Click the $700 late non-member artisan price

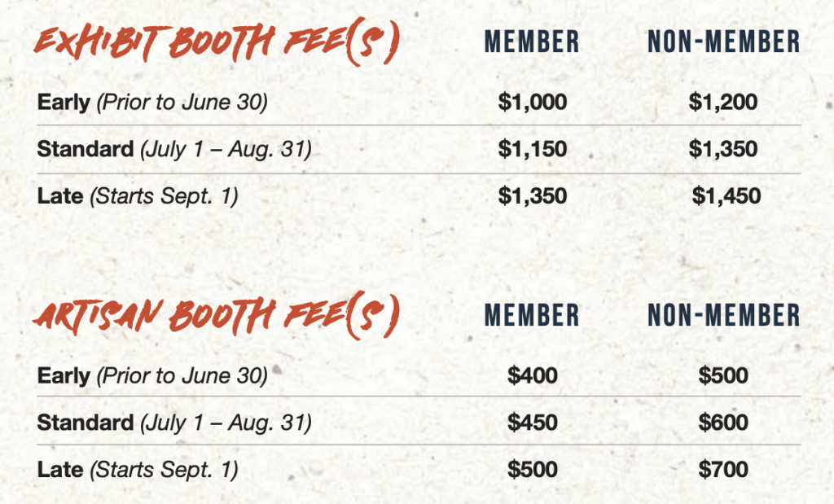[723, 470]
